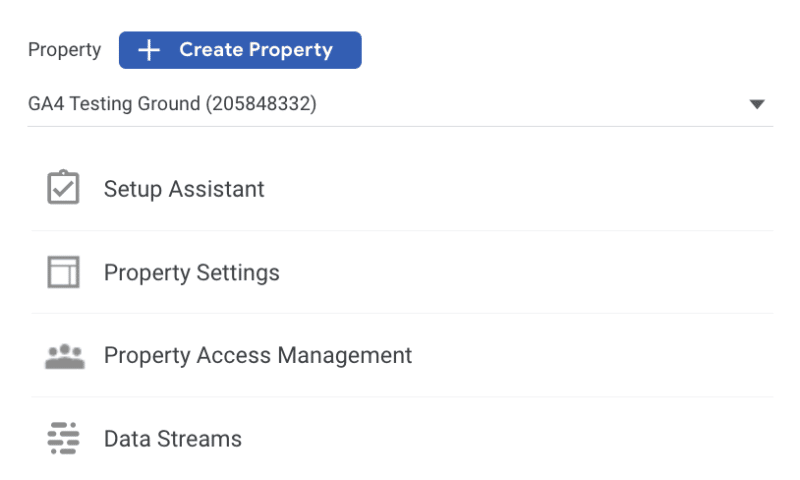Viewport: 800px width, 480px height.
Task: Click the Data Streams lines icon
Action: 64,438
